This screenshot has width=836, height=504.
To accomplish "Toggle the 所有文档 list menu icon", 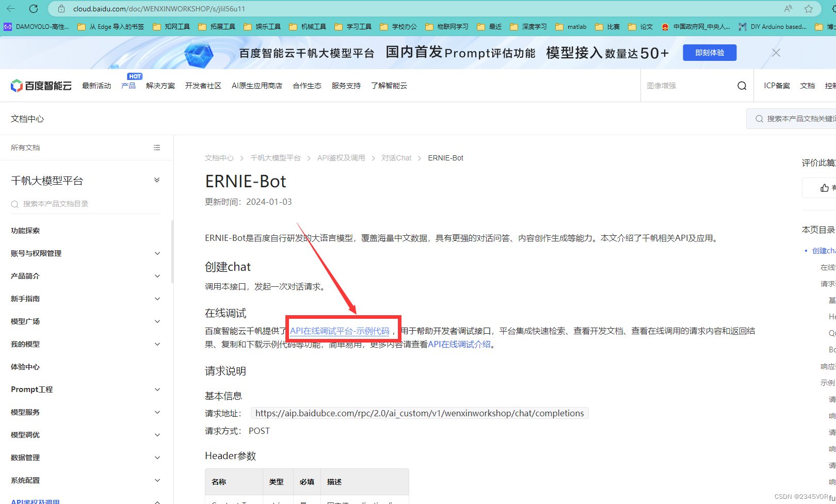I will tap(157, 148).
